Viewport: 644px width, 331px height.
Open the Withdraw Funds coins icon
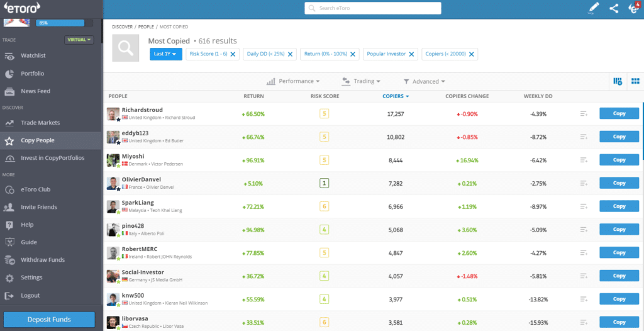tap(9, 260)
